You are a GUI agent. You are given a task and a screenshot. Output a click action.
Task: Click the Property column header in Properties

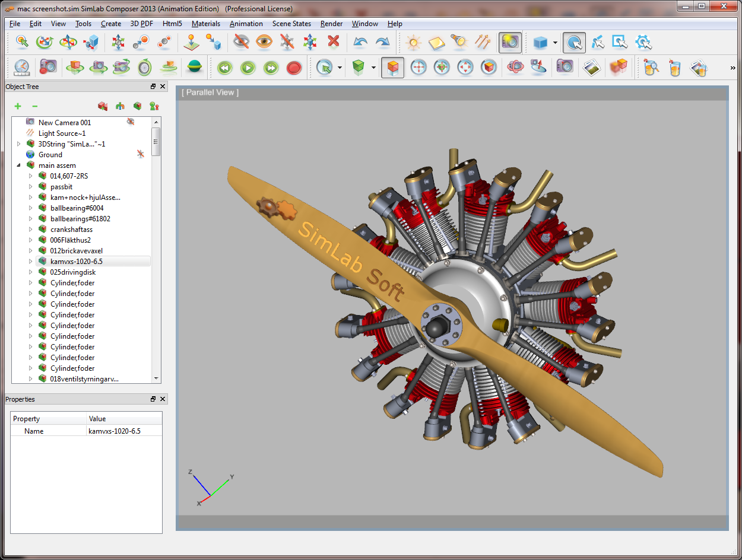49,418
